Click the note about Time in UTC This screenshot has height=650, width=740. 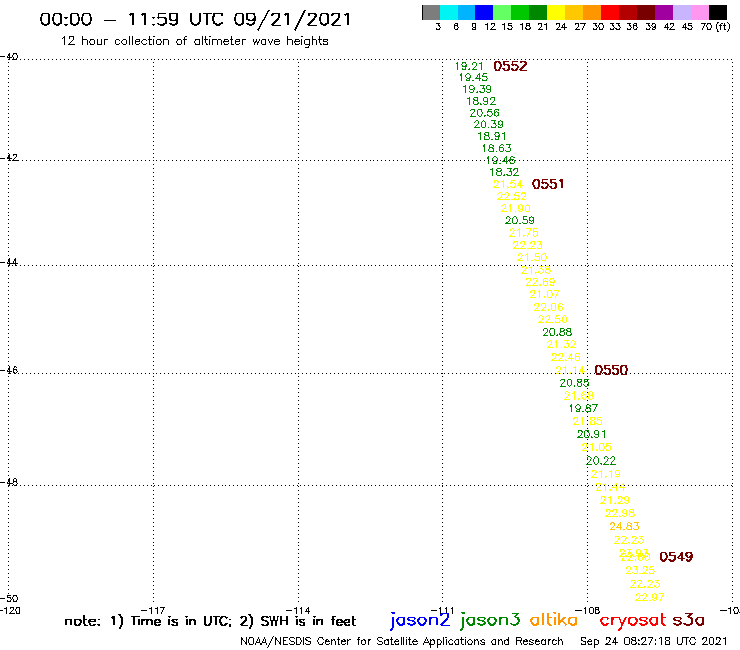pos(210,621)
